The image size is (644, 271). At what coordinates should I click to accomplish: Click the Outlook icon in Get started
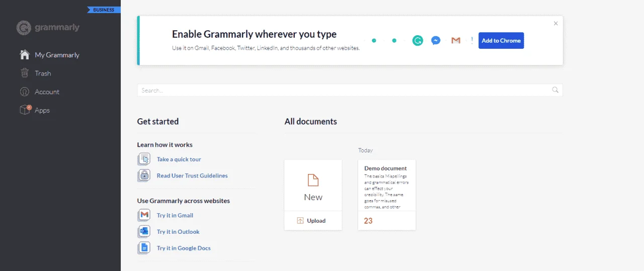click(144, 232)
